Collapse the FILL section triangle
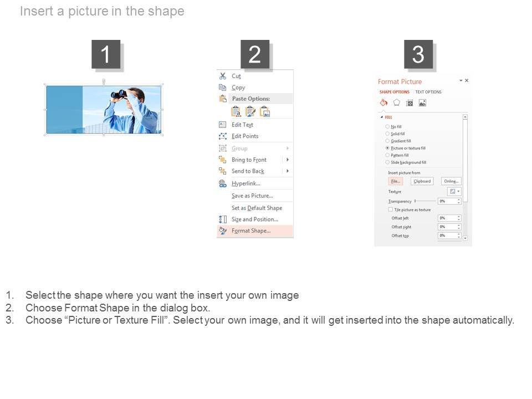Screen dimensions: 532x399 tap(382, 117)
